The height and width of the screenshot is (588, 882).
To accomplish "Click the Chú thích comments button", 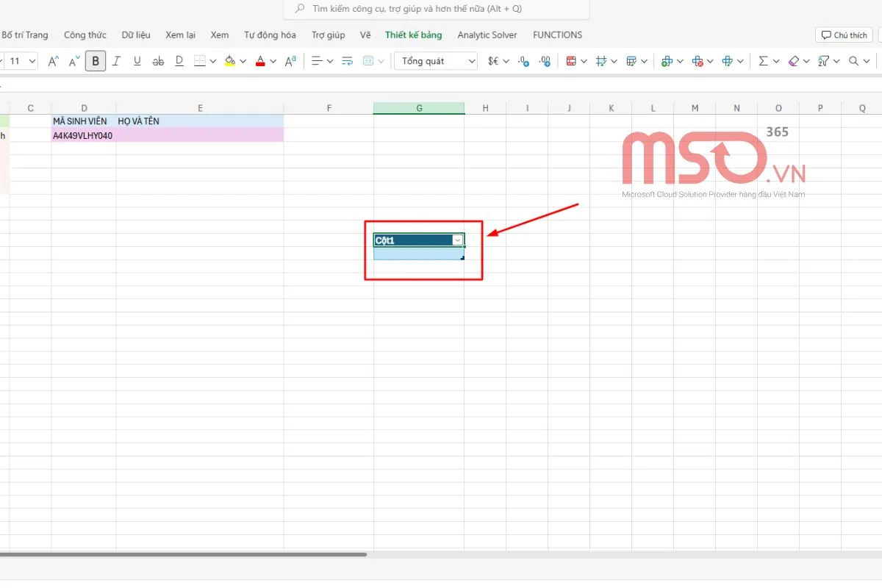I will (844, 35).
